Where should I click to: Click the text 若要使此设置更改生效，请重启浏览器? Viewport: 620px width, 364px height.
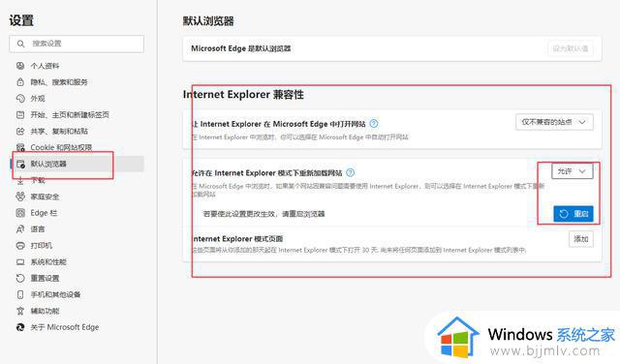pos(263,214)
